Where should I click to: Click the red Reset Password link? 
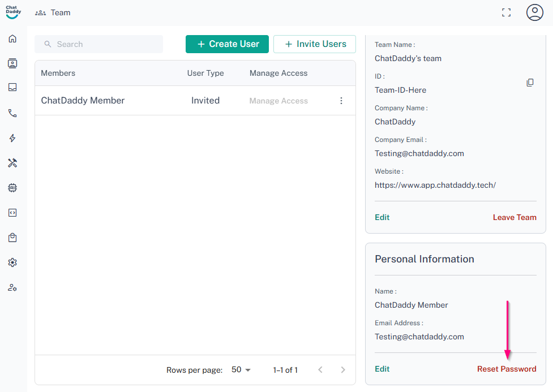pyautogui.click(x=506, y=369)
